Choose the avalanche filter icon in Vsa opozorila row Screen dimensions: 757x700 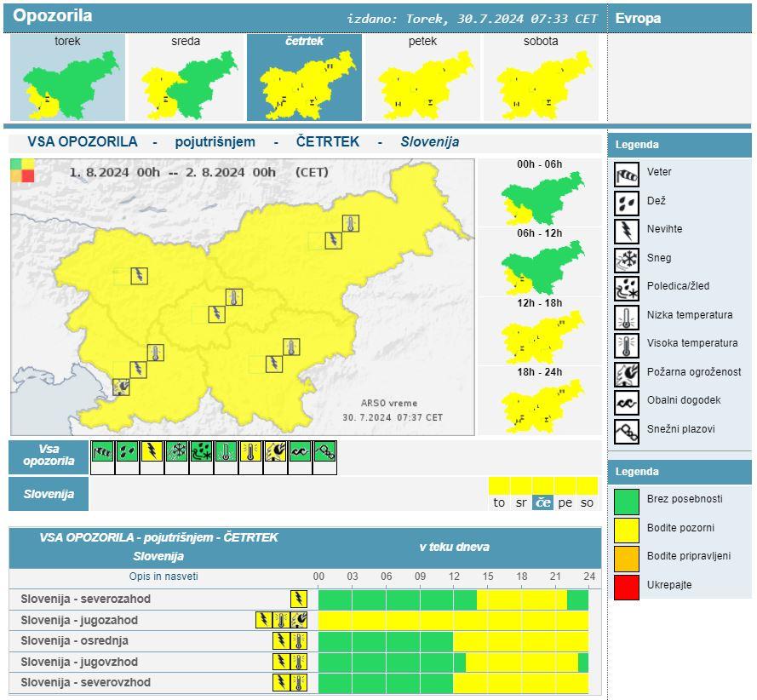324,451
